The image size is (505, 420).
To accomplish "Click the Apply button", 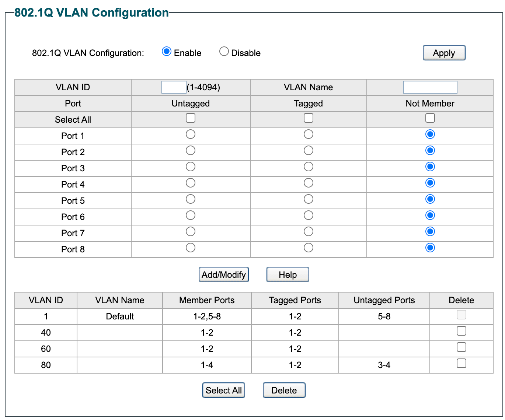I will [x=444, y=53].
